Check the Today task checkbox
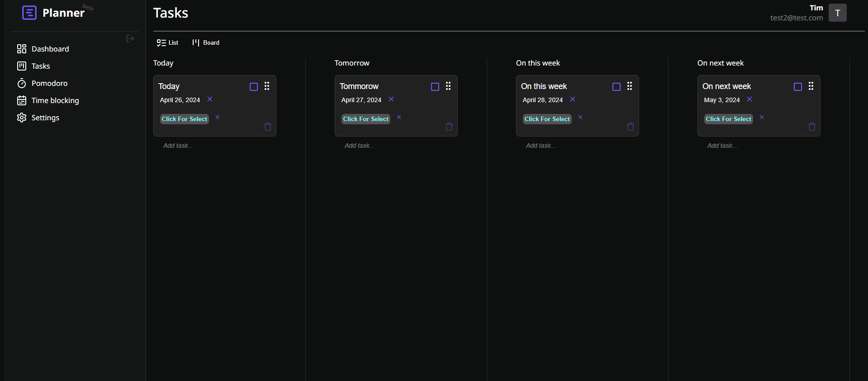 click(254, 87)
